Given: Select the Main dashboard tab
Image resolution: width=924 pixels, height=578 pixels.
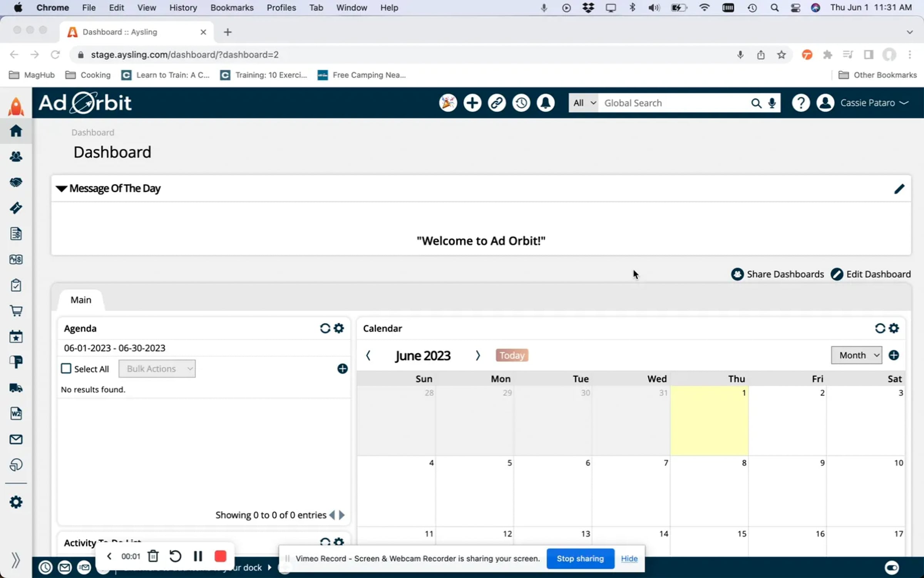Looking at the screenshot, I should [81, 300].
